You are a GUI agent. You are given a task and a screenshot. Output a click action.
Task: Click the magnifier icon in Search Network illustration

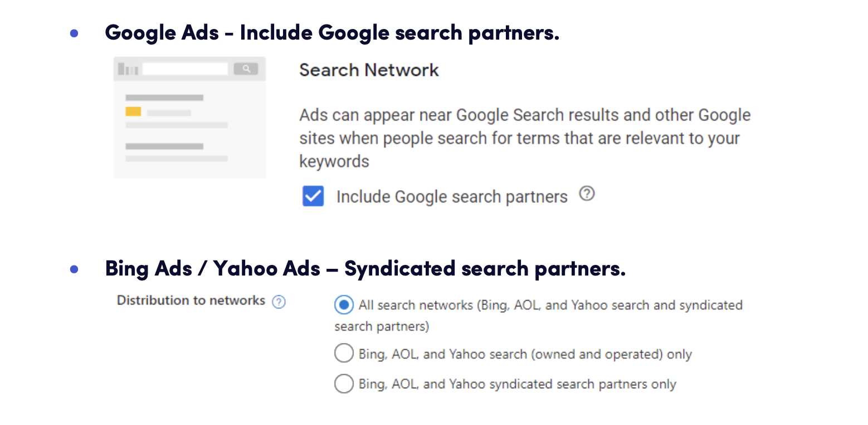pos(246,69)
